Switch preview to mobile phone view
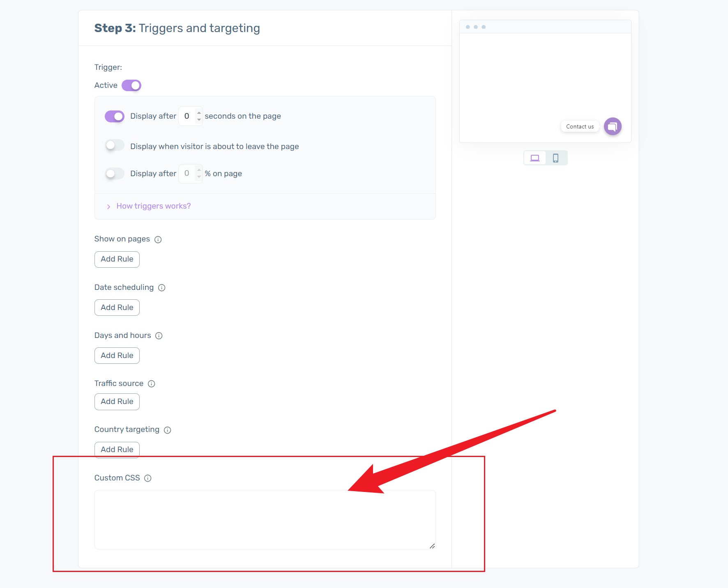728x588 pixels. click(556, 158)
